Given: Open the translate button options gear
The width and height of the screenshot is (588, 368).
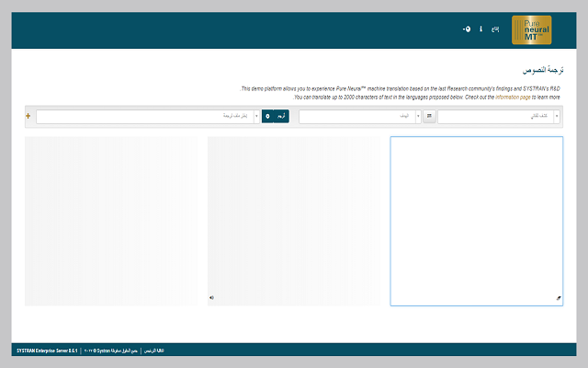Looking at the screenshot, I should (267, 117).
